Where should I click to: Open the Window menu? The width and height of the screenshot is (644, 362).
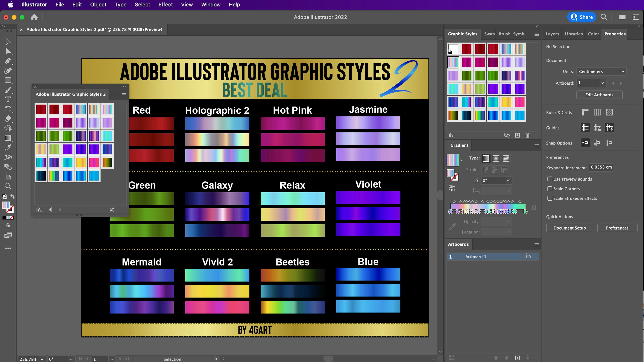tap(211, 5)
